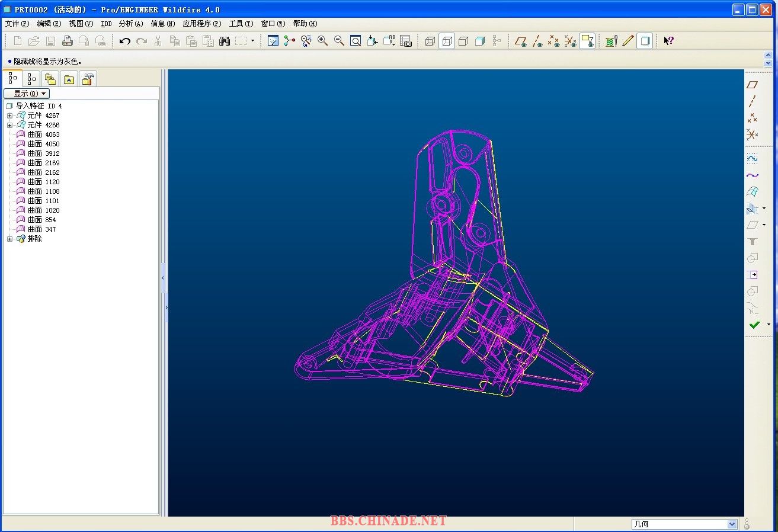
Task: Toggle shaded display mode
Action: point(480,41)
